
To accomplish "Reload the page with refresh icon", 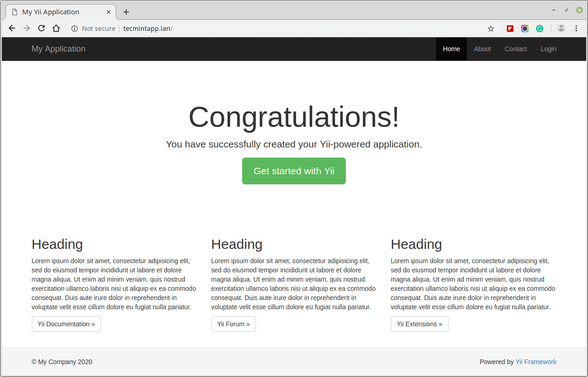I will [x=41, y=29].
